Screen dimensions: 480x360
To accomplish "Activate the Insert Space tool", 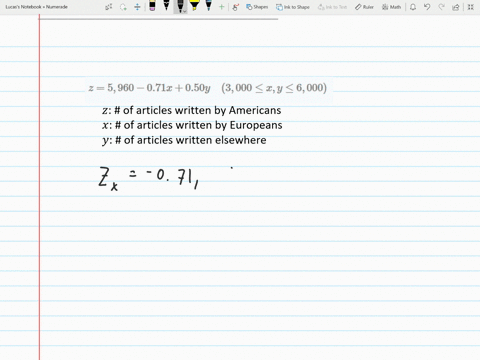I will point(137,7).
